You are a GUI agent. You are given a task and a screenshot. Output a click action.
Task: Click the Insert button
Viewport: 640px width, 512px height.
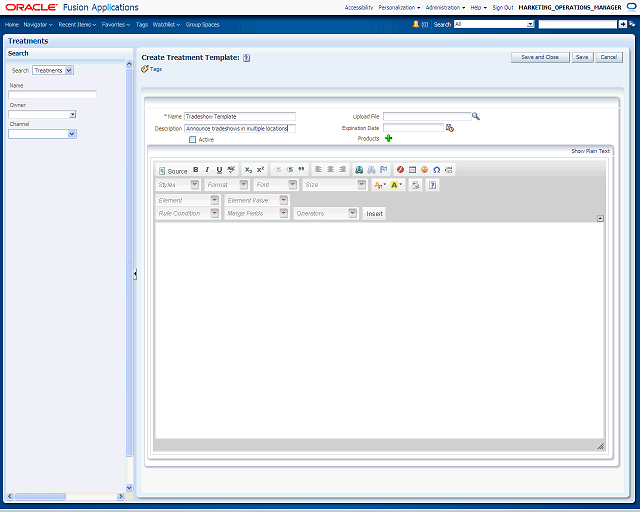(x=374, y=214)
